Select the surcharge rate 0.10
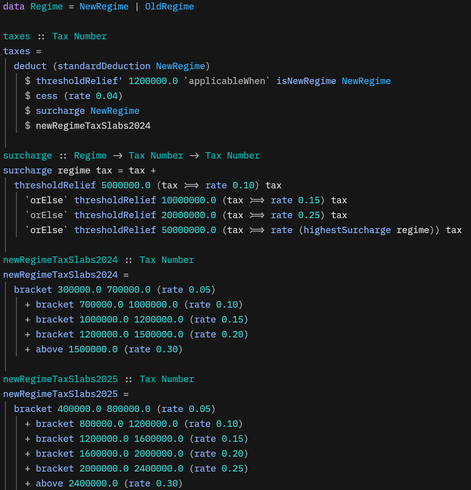The height and width of the screenshot is (490, 471). tap(243, 185)
